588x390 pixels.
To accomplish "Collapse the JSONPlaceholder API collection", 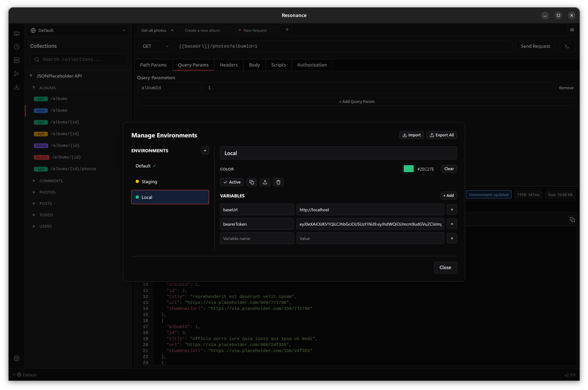I will [31, 76].
